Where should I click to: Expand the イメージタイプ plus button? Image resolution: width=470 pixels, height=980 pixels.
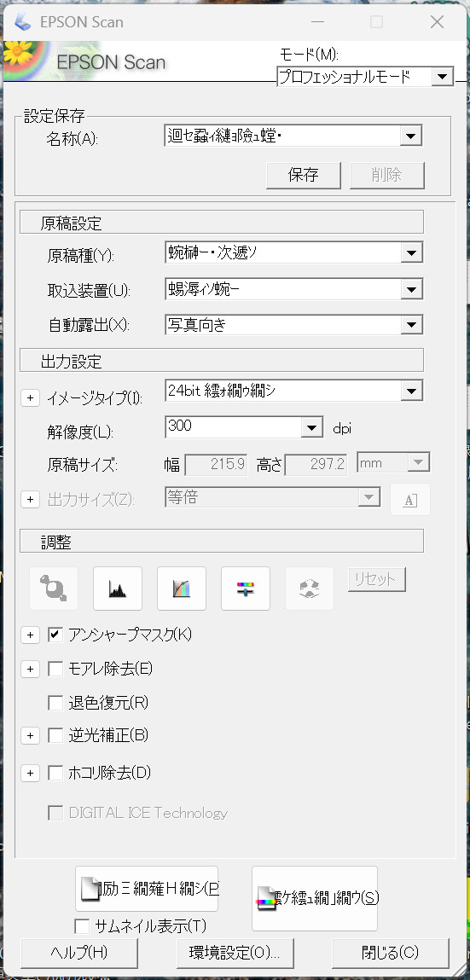[30, 398]
